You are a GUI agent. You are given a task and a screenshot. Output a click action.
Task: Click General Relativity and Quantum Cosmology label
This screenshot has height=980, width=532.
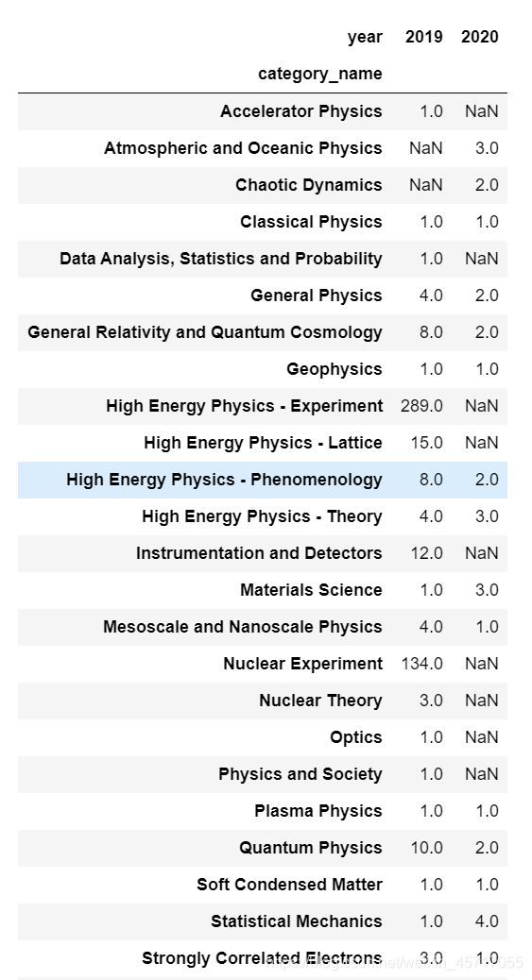pos(205,332)
